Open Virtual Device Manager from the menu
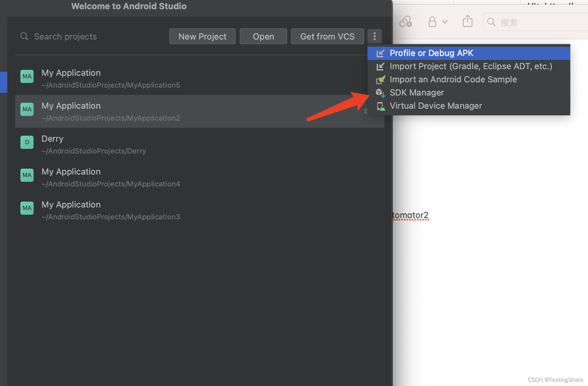 point(469,106)
